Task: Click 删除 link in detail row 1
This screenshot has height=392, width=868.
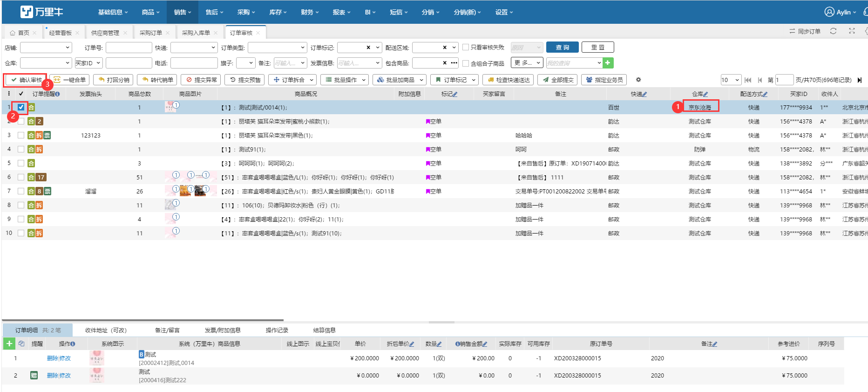Action: click(x=52, y=358)
